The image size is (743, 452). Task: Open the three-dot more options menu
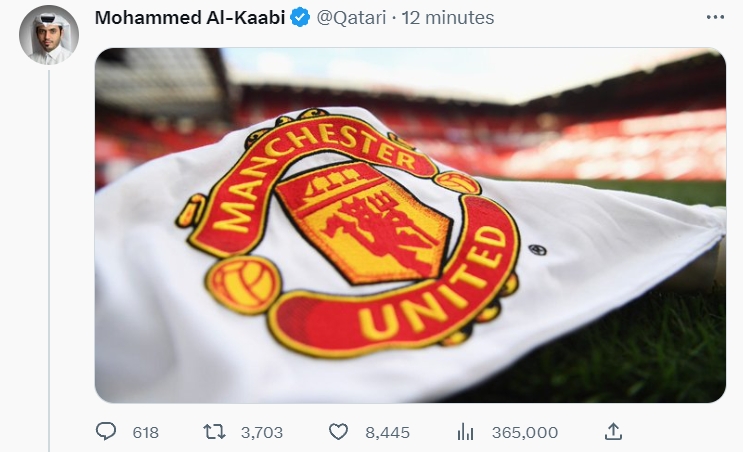[715, 18]
